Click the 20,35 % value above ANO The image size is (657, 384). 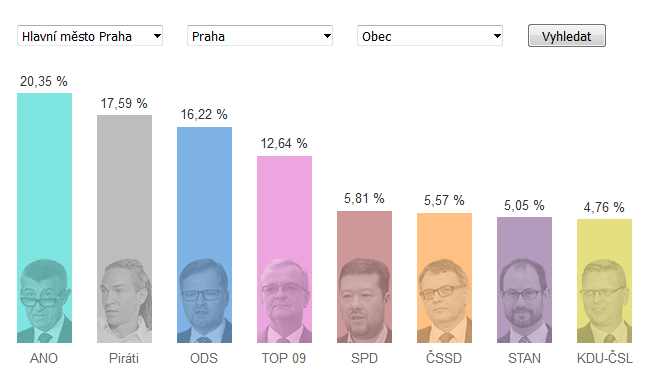44,81
